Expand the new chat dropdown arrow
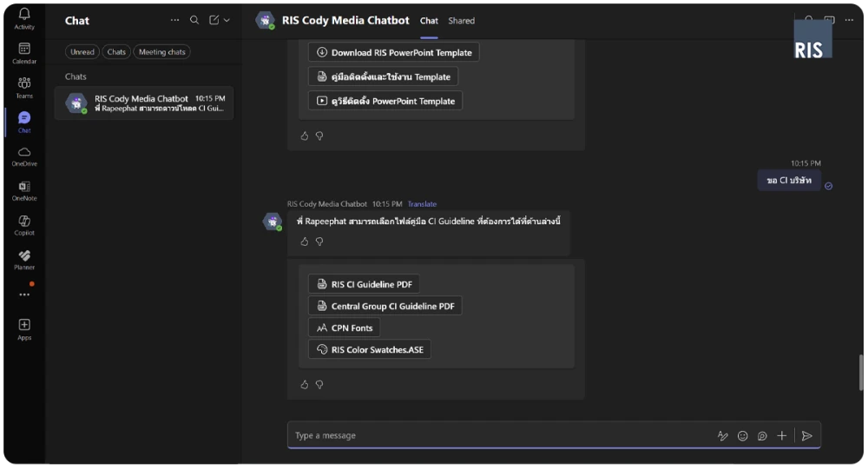The width and height of the screenshot is (868, 470). [227, 21]
